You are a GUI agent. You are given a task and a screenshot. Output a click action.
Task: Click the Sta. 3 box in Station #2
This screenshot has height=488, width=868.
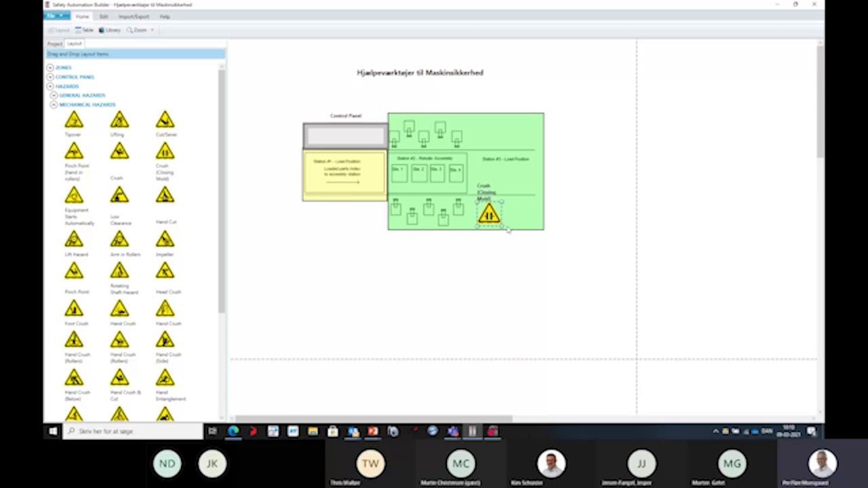(x=437, y=173)
